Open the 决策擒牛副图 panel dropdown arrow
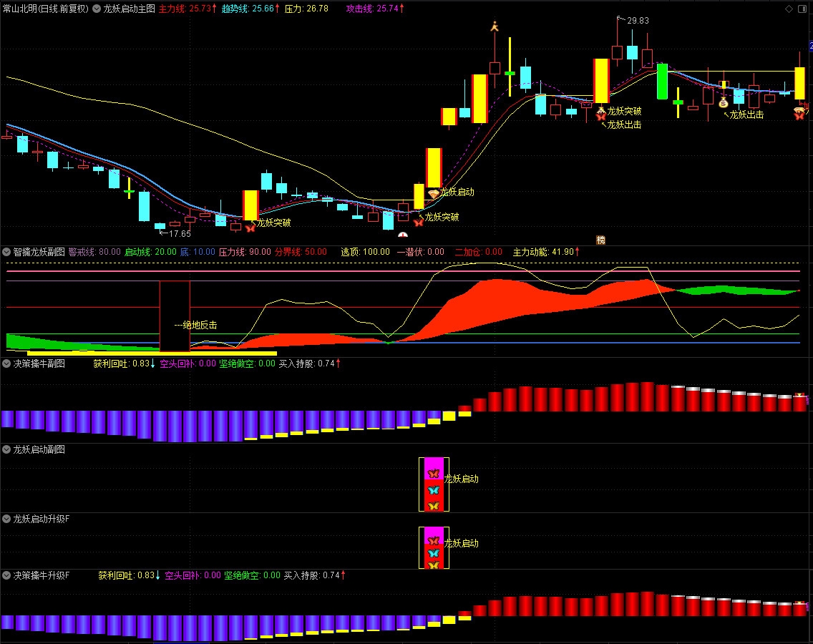The image size is (813, 644). [x=7, y=364]
